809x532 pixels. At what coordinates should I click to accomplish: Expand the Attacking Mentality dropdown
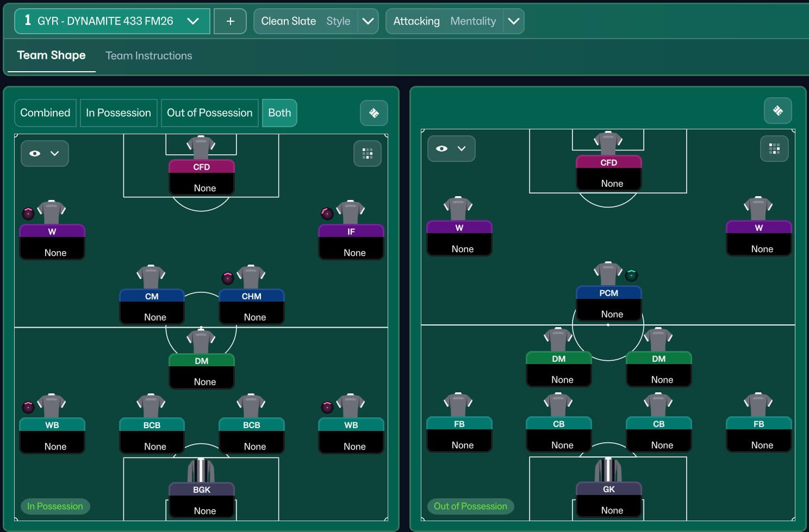(513, 21)
